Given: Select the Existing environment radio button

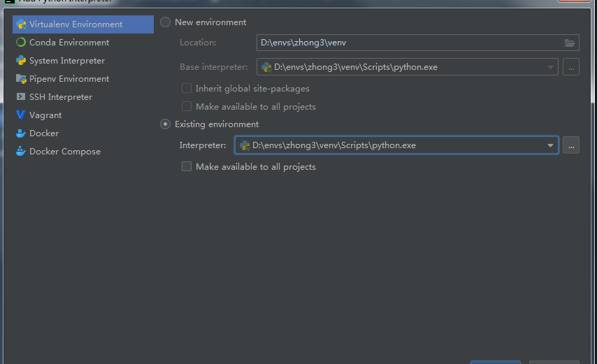Looking at the screenshot, I should click(x=166, y=124).
